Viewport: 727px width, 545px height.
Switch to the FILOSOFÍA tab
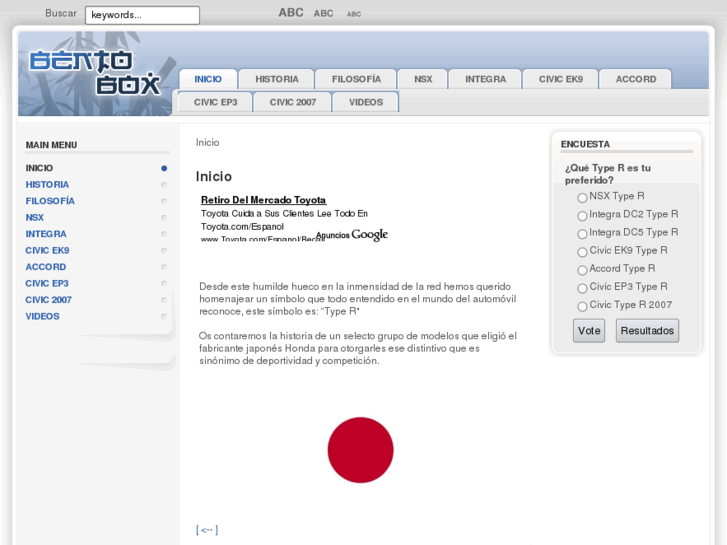tap(356, 79)
